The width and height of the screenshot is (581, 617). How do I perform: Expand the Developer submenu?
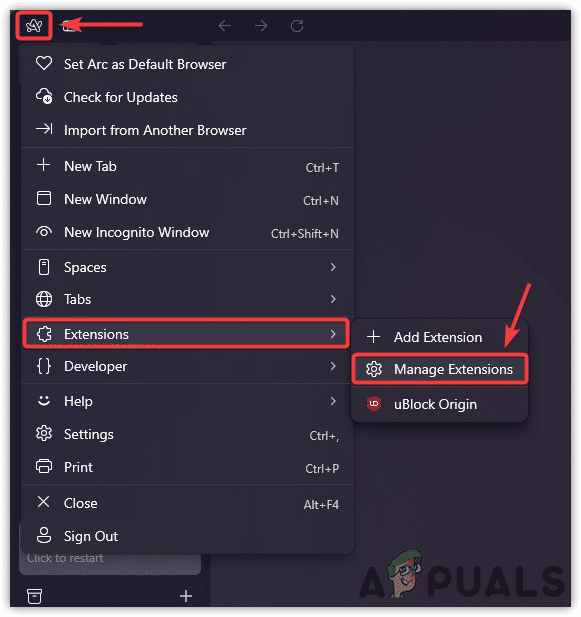pyautogui.click(x=187, y=366)
